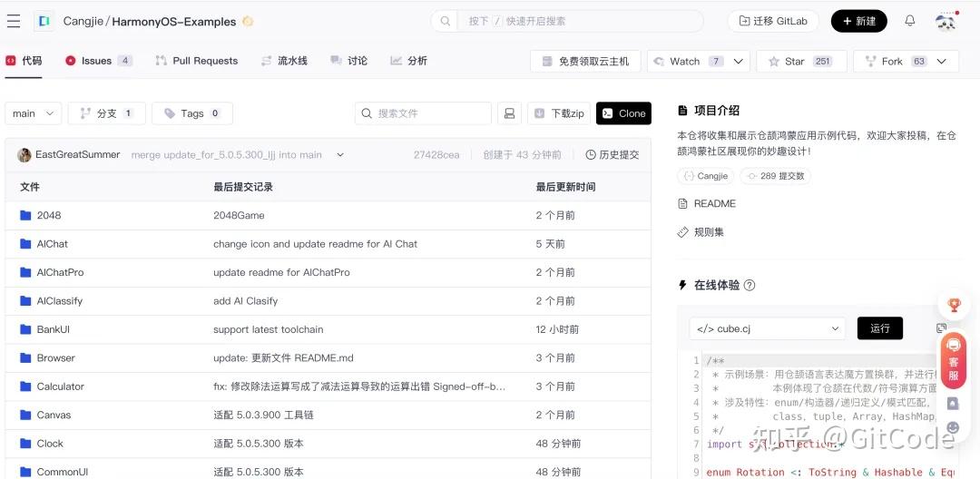Open the cube.cj file selector dropdown
The width and height of the screenshot is (980, 479).
click(x=768, y=328)
